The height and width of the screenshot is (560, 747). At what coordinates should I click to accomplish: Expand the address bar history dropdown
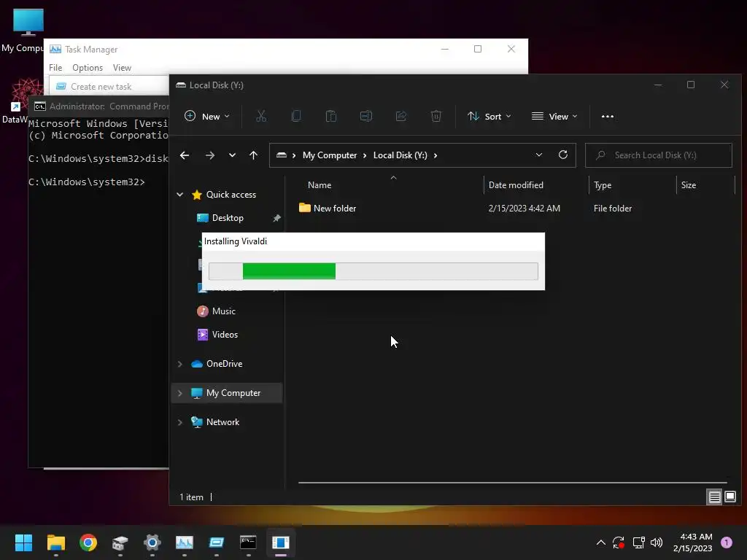point(539,155)
